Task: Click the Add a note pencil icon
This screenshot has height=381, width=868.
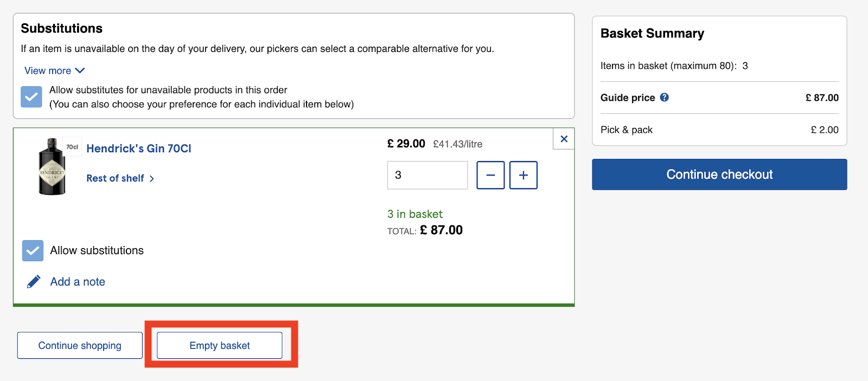Action: 33,281
